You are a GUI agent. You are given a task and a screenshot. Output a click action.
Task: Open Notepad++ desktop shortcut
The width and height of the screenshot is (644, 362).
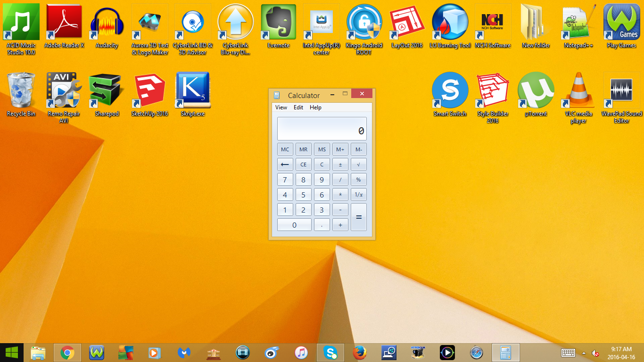click(x=579, y=26)
